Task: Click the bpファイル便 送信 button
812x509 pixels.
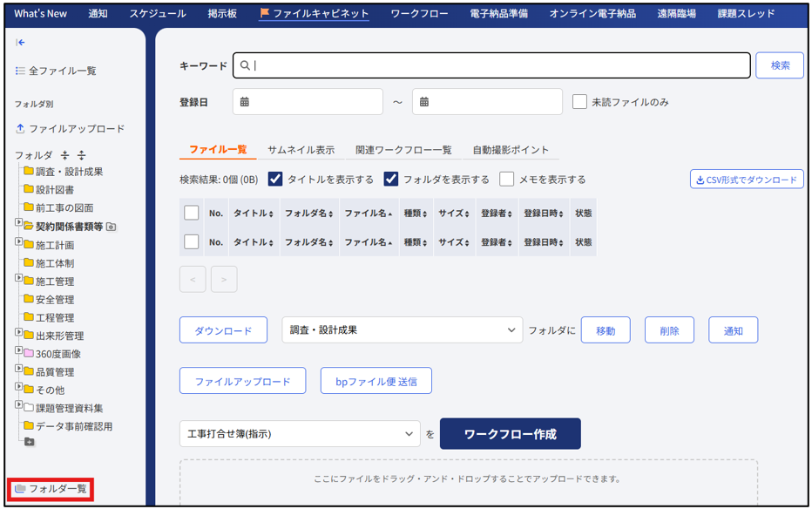Action: [376, 381]
